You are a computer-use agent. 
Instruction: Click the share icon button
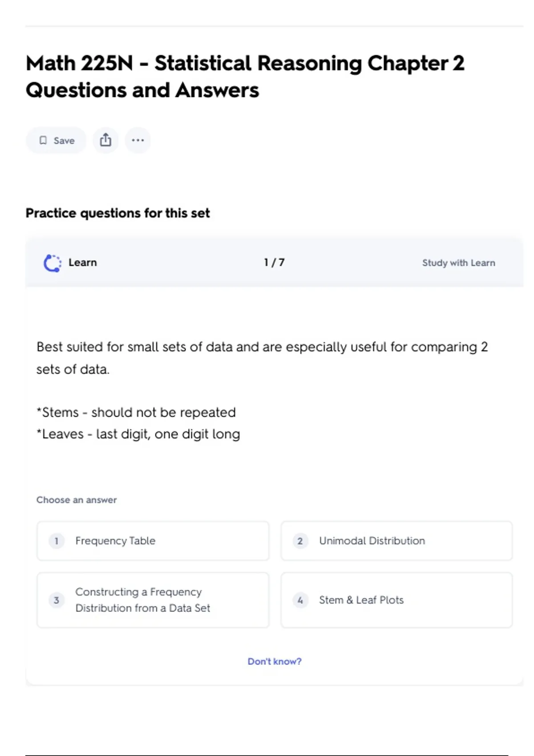coord(105,141)
